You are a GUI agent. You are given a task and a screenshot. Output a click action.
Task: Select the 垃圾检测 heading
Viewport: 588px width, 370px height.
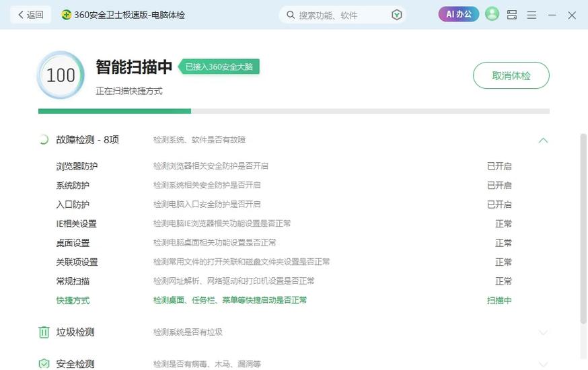[x=75, y=332]
